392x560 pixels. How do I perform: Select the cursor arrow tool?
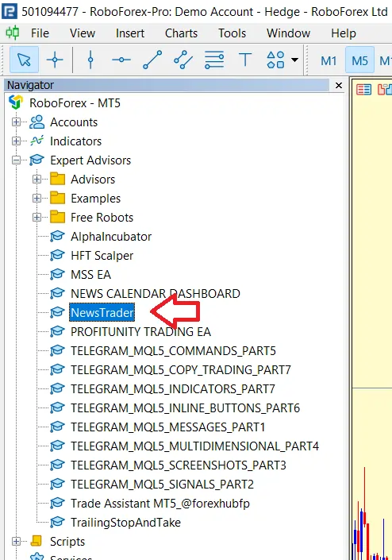coord(24,60)
